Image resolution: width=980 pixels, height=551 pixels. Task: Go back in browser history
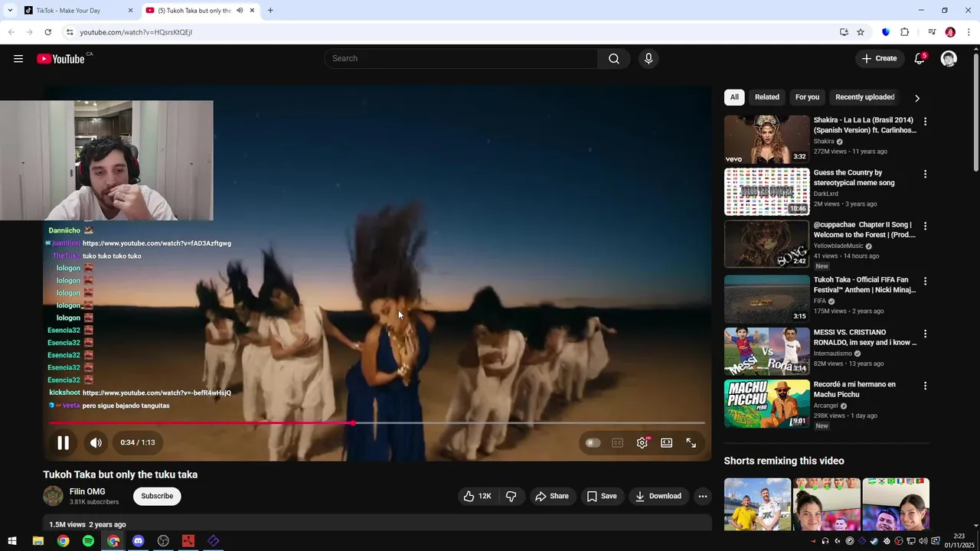coord(11,32)
